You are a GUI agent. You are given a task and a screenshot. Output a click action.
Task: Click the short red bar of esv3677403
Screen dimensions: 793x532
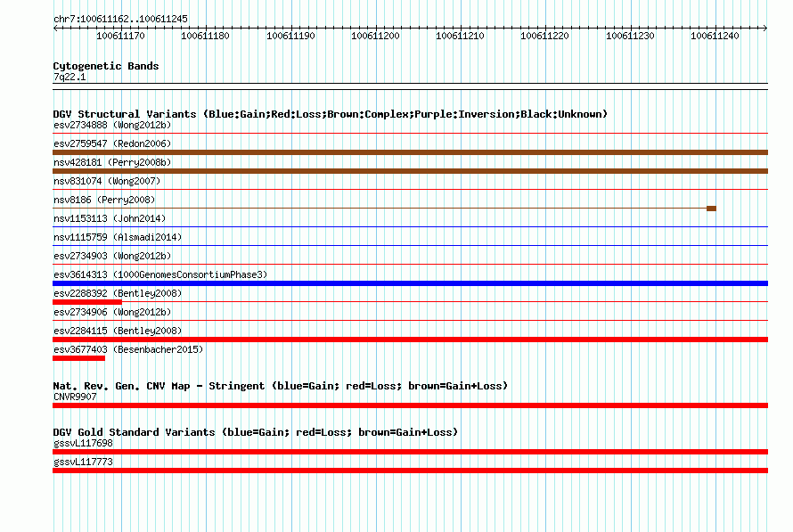click(x=79, y=358)
